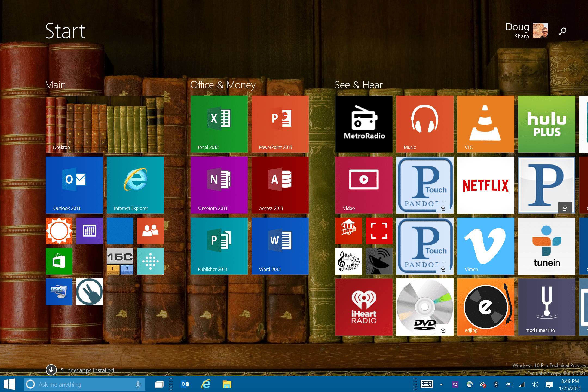Launch Word 2013

pyautogui.click(x=280, y=246)
